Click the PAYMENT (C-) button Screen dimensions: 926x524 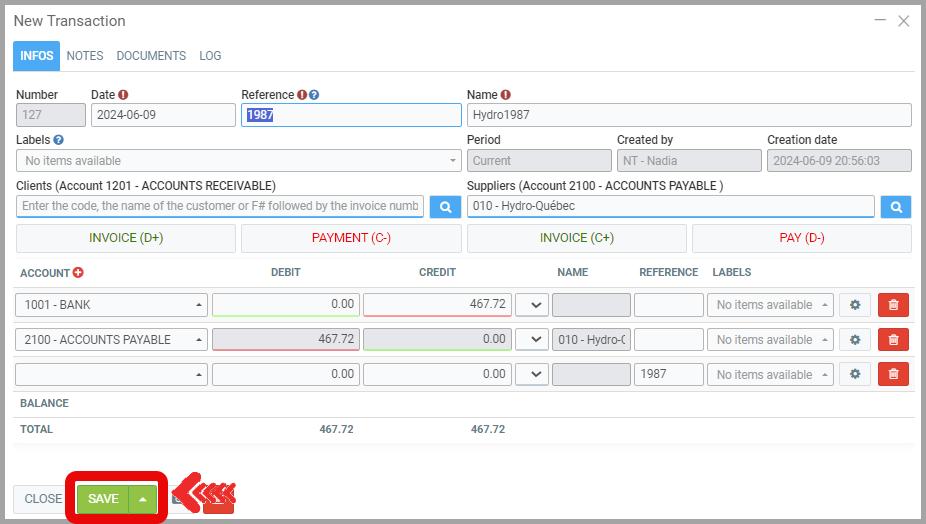coord(351,238)
